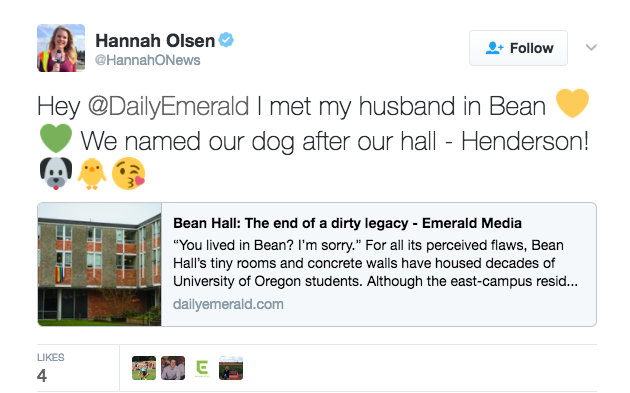This screenshot has height=393, width=630.
Task: Open the green E logo avatar
Action: pyautogui.click(x=202, y=368)
